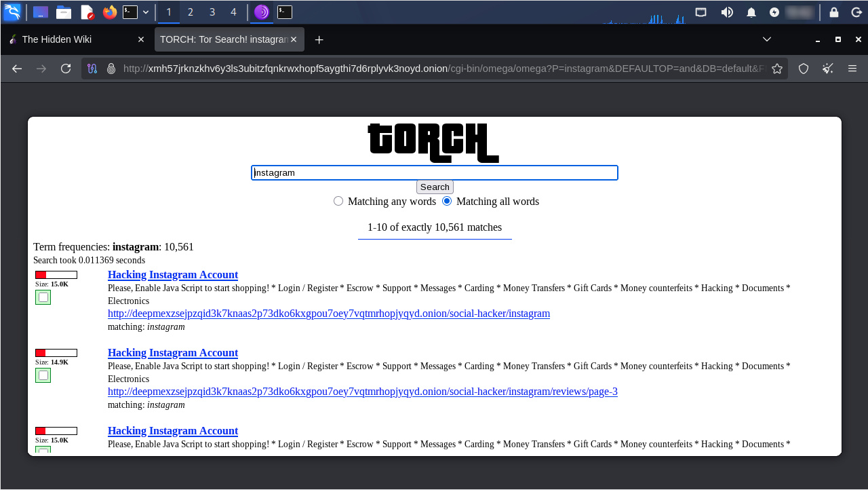
Task: Switch to workspace 3
Action: [212, 12]
